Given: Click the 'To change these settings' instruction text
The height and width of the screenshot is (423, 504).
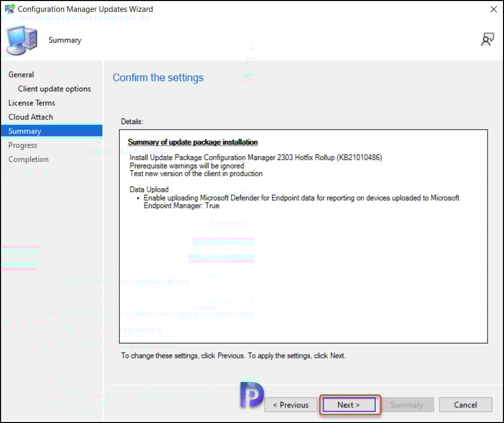Looking at the screenshot, I should [234, 356].
